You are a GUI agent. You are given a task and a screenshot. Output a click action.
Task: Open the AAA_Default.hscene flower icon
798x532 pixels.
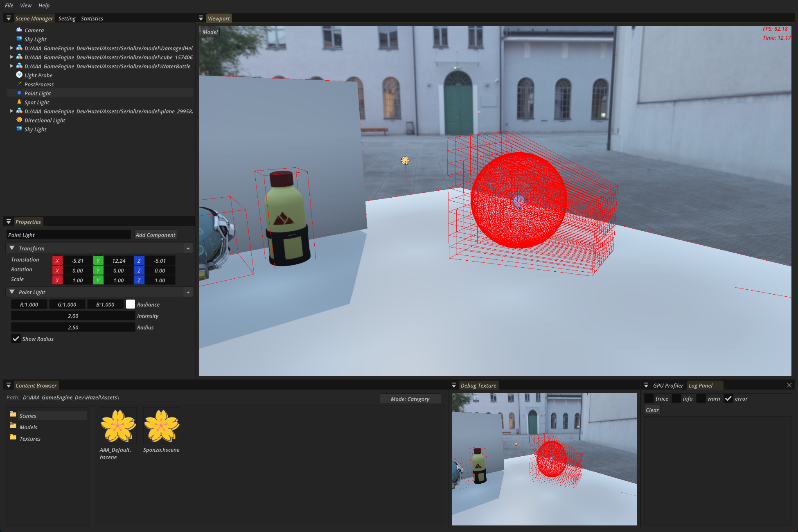click(x=118, y=426)
